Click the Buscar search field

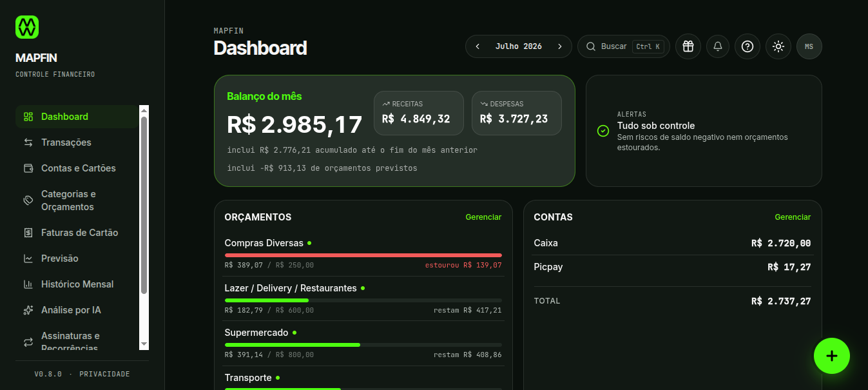coord(624,46)
